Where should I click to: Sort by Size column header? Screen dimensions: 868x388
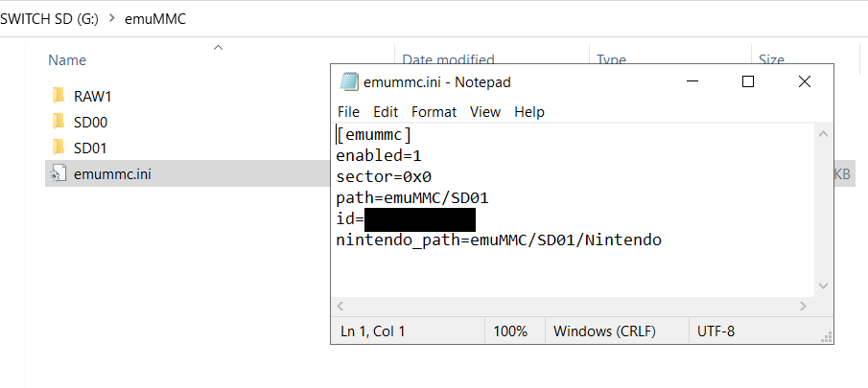point(771,59)
